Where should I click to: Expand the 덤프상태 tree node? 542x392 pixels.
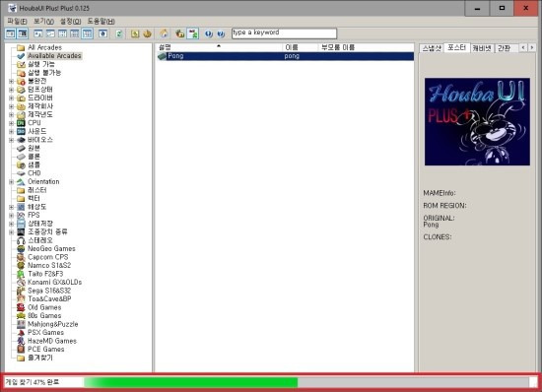12,90
